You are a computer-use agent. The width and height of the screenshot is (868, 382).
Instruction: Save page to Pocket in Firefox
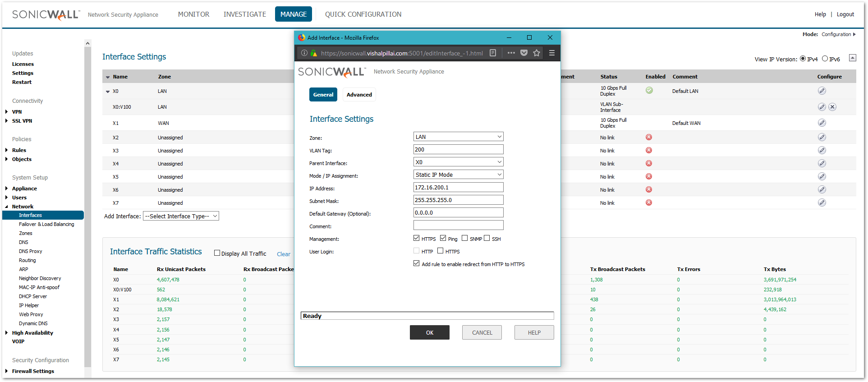point(524,53)
